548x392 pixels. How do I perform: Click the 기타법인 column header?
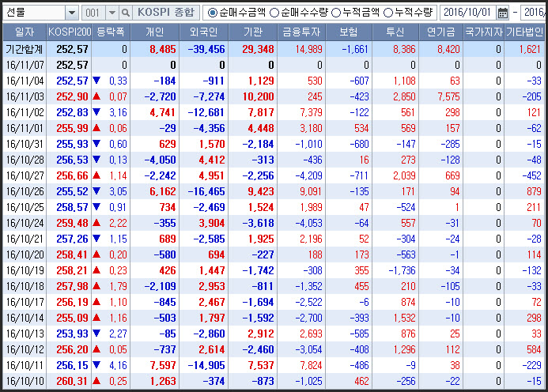[524, 32]
